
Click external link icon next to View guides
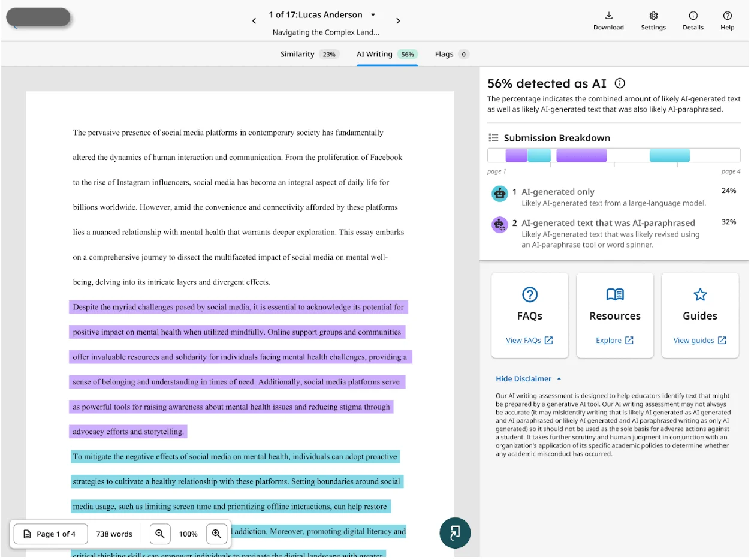722,340
